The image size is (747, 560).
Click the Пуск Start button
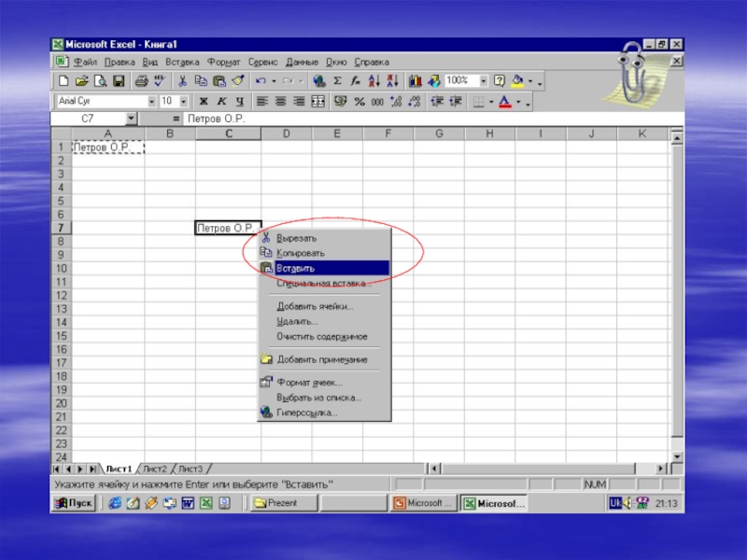75,503
